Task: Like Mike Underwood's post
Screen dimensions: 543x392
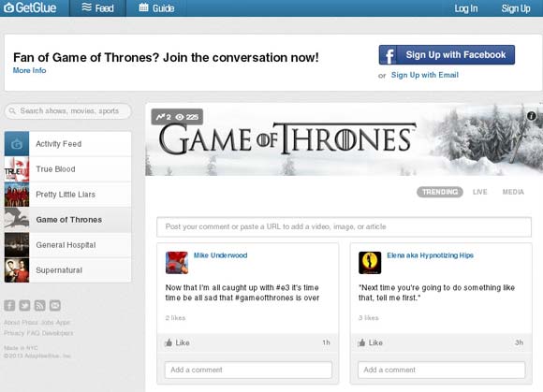Action: pos(177,342)
